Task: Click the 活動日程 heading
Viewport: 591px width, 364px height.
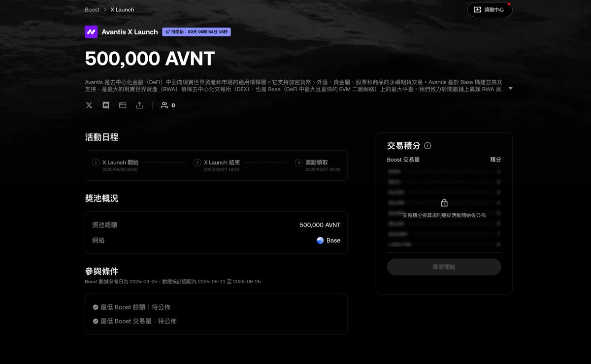Action: click(101, 137)
